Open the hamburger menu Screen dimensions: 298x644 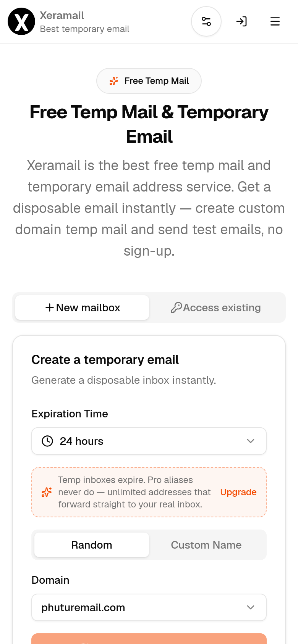[x=275, y=21]
